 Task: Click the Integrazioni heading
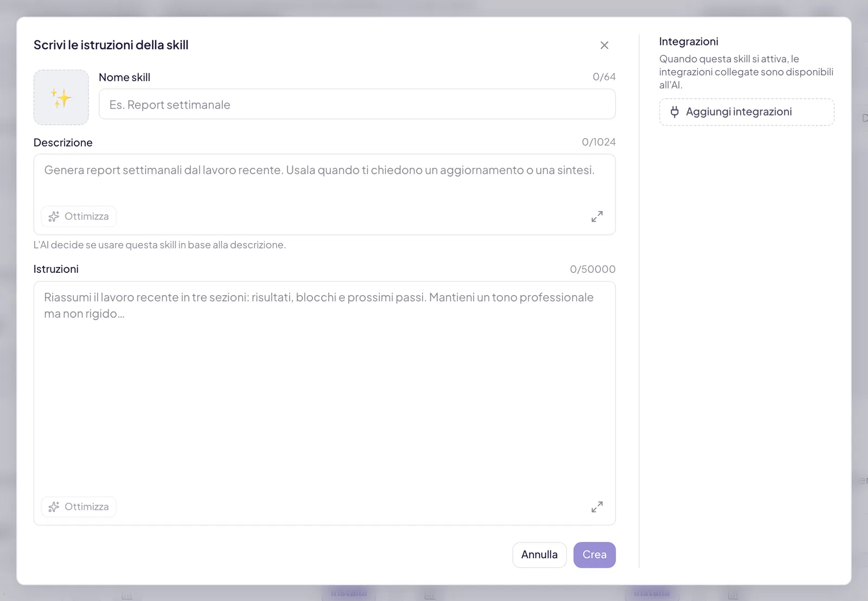[688, 42]
